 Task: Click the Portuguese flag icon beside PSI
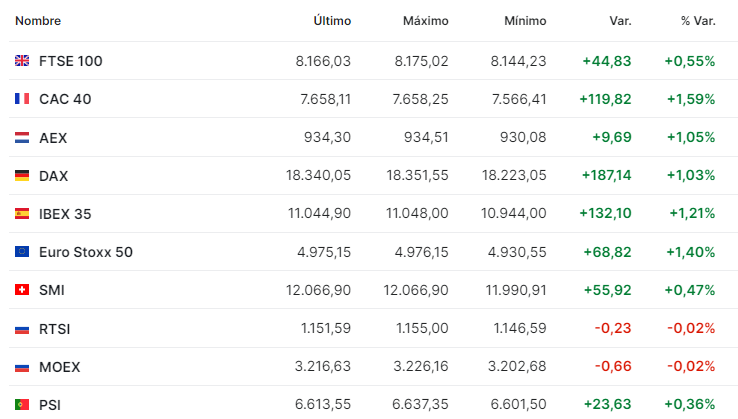pos(22,405)
